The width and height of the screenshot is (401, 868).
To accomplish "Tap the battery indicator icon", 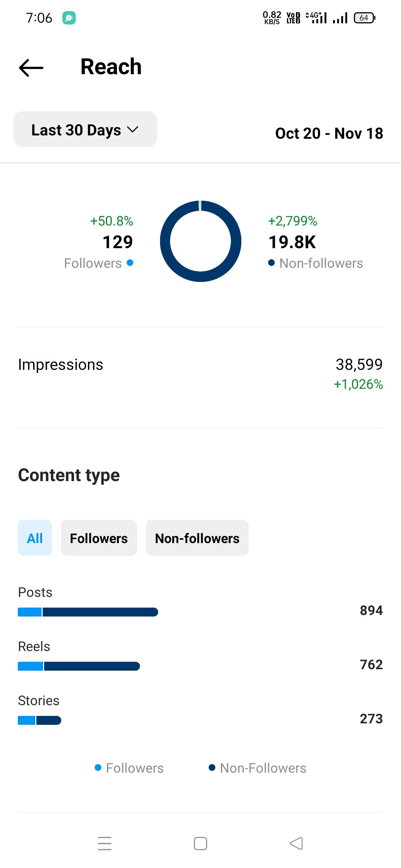I will tap(365, 18).
